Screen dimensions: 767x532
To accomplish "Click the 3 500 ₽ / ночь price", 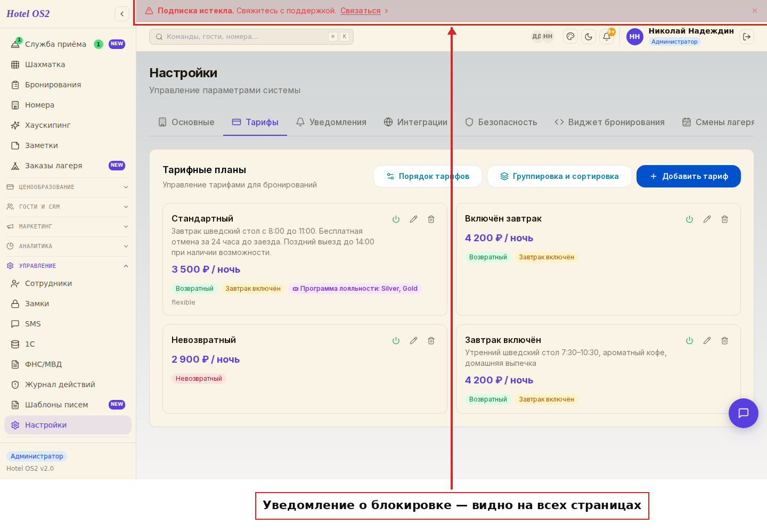I will point(206,269).
